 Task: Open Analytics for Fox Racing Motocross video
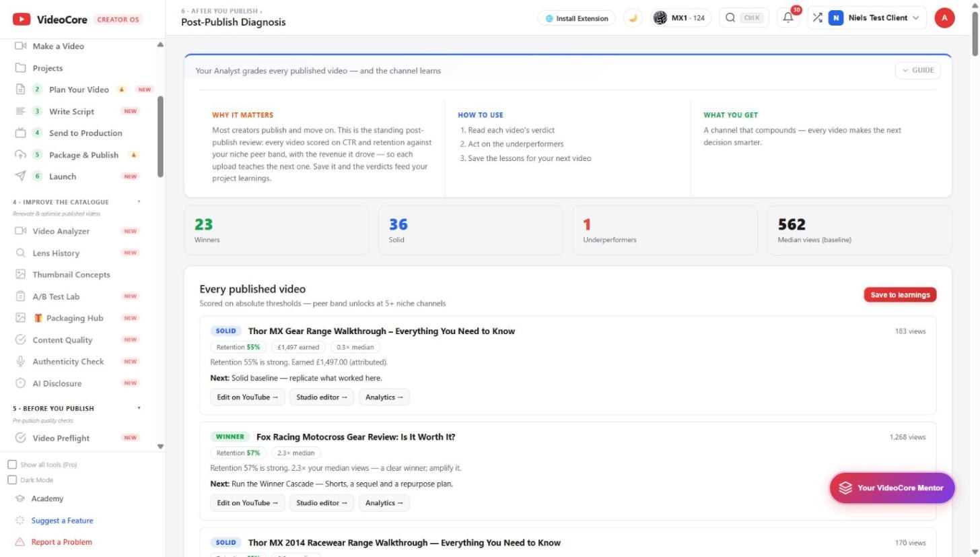[x=384, y=503]
